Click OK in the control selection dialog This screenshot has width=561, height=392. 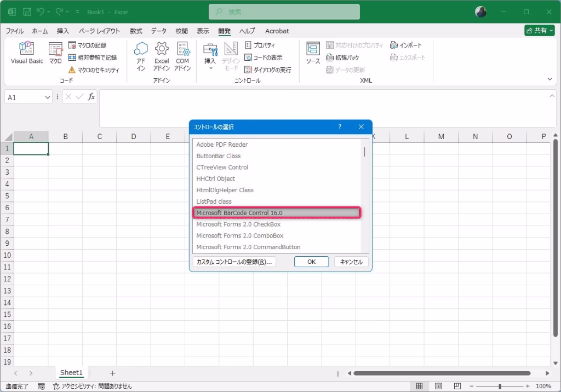(311, 262)
